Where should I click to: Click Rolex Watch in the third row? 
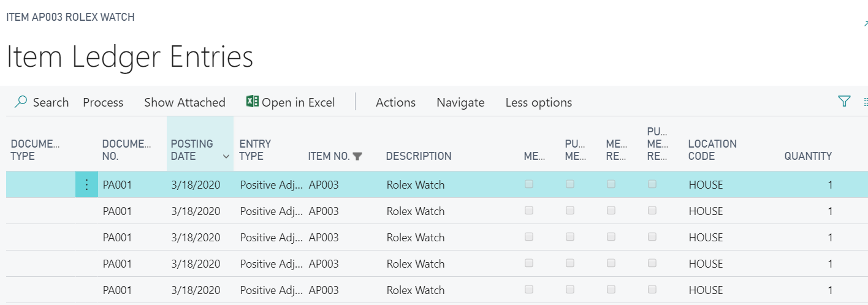coord(416,238)
